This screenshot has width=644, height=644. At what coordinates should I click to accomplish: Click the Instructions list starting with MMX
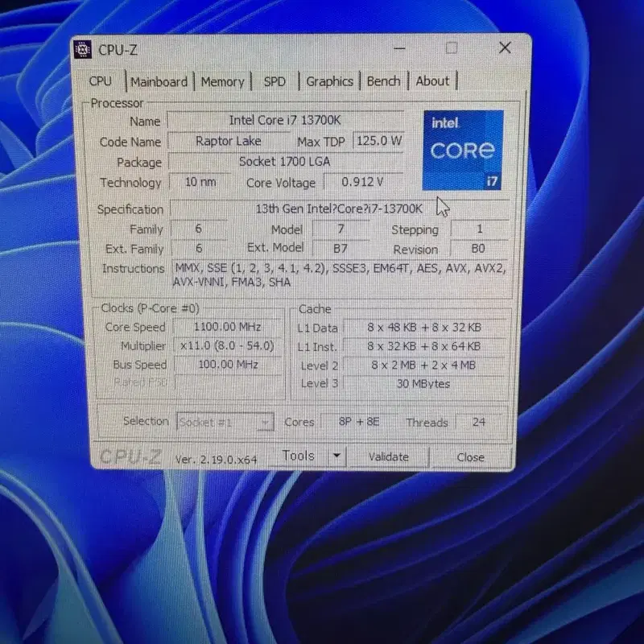(340, 275)
